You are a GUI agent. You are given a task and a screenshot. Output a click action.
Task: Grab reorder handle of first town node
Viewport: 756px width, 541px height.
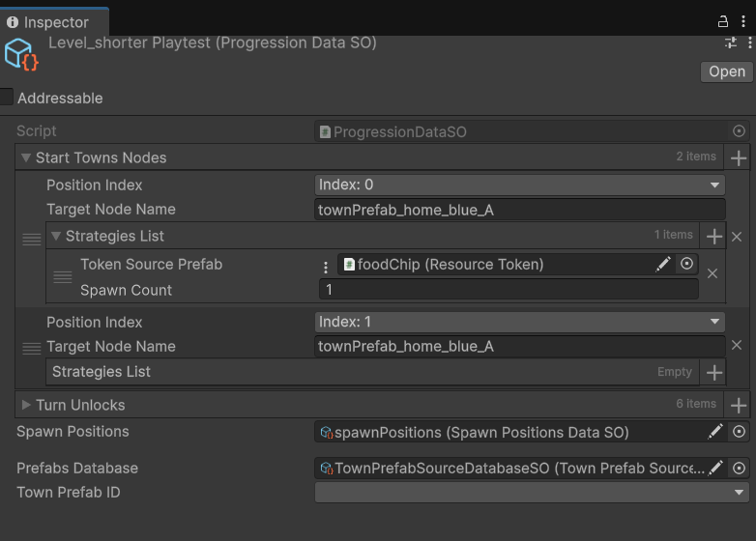32,240
